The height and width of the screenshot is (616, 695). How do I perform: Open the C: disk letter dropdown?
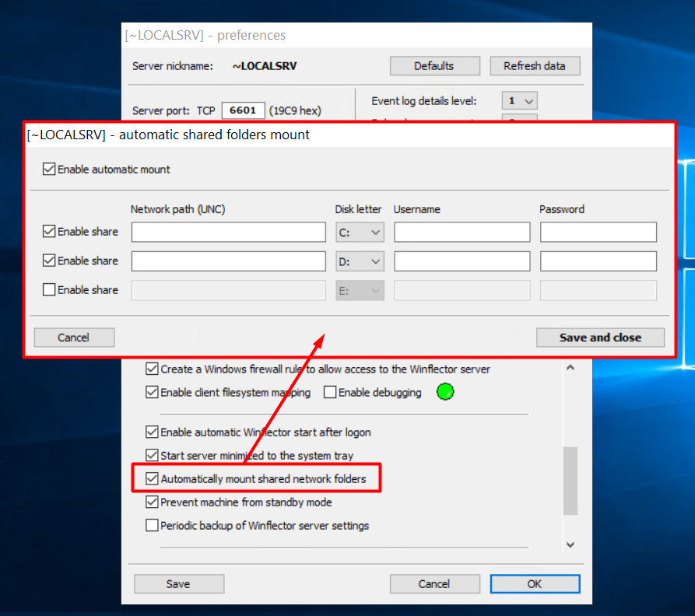click(x=360, y=232)
